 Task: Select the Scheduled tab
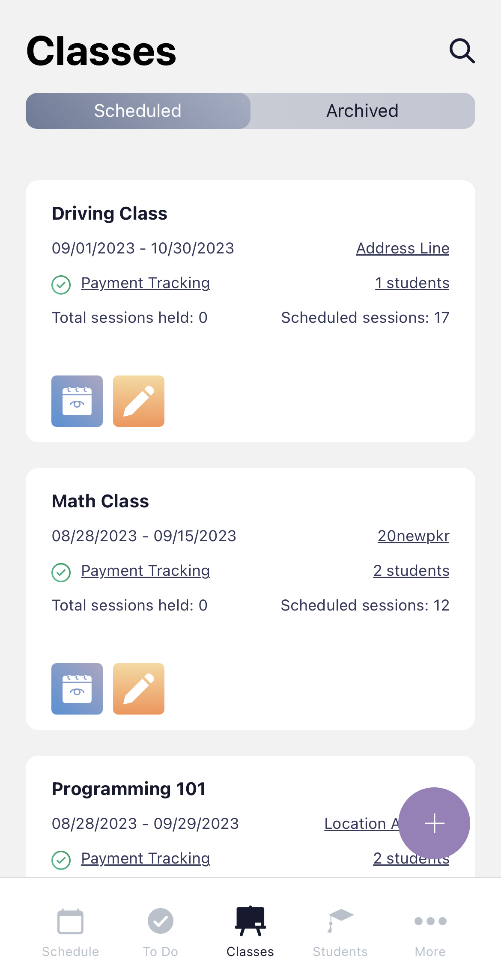point(138,110)
